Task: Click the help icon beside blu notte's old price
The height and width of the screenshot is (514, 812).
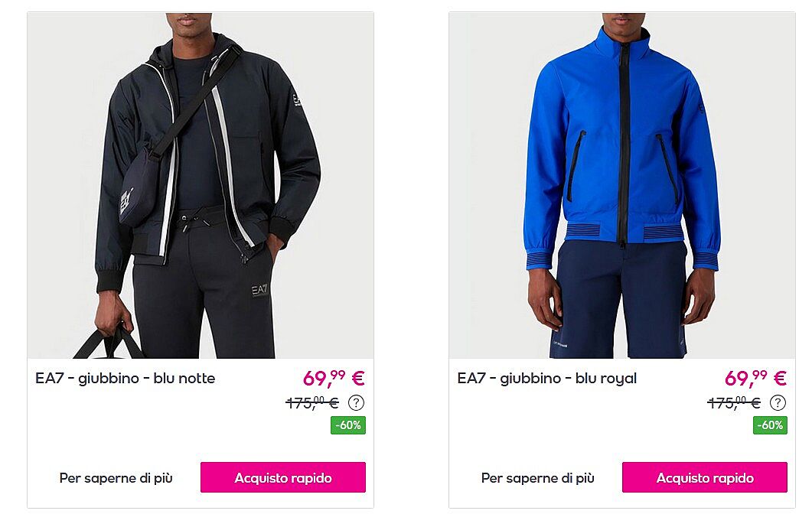Action: click(x=357, y=402)
